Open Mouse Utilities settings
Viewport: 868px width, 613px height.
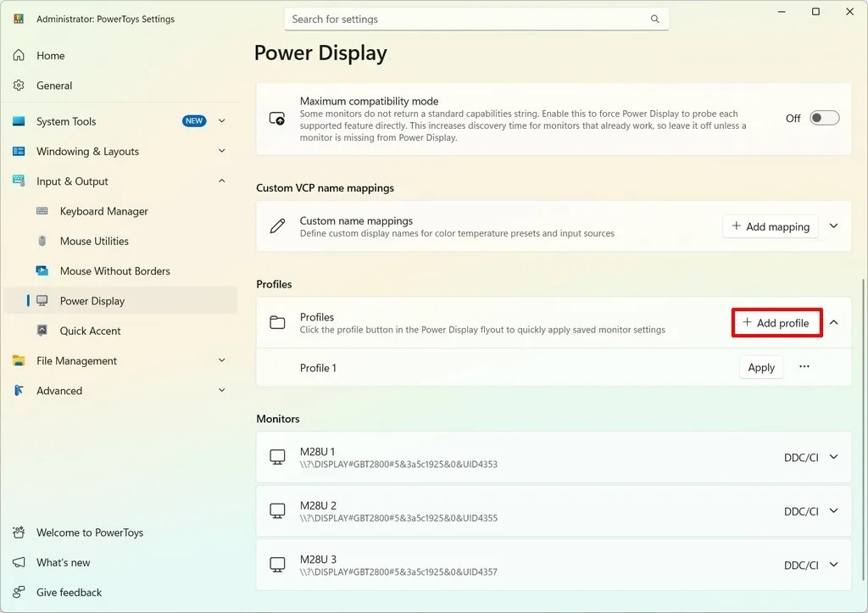(x=120, y=241)
